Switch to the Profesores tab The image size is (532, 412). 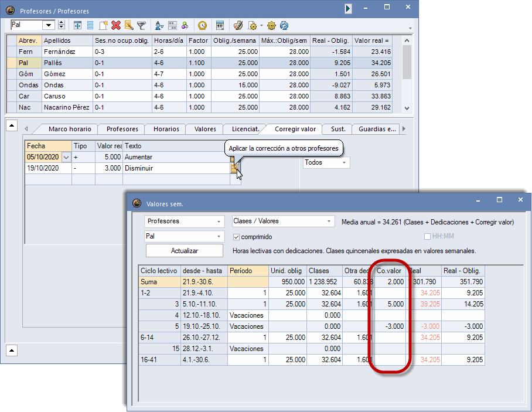click(122, 129)
